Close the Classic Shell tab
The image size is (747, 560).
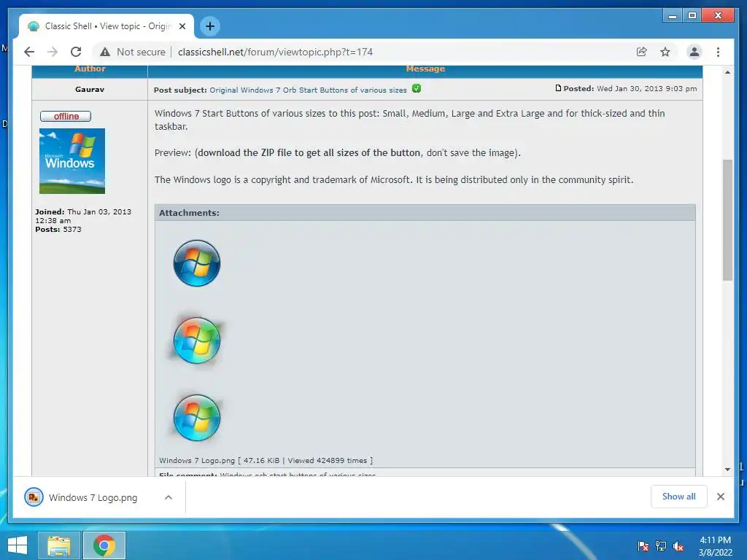click(x=182, y=26)
